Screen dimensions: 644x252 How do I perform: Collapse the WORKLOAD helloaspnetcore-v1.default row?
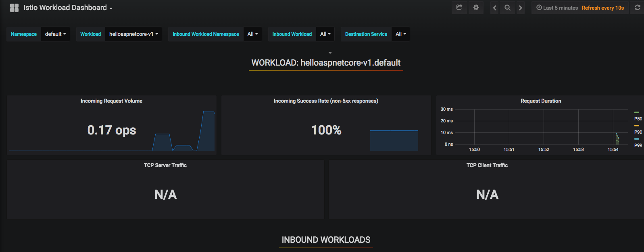click(326, 63)
